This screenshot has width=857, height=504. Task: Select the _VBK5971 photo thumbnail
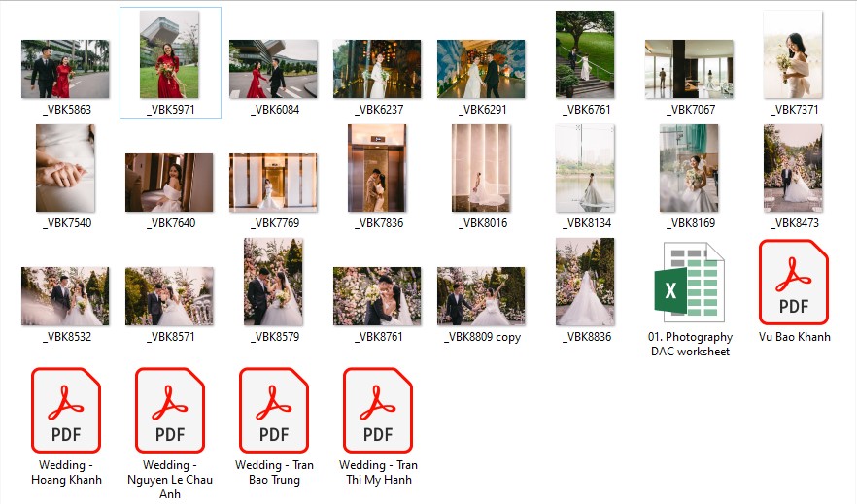tap(170, 54)
